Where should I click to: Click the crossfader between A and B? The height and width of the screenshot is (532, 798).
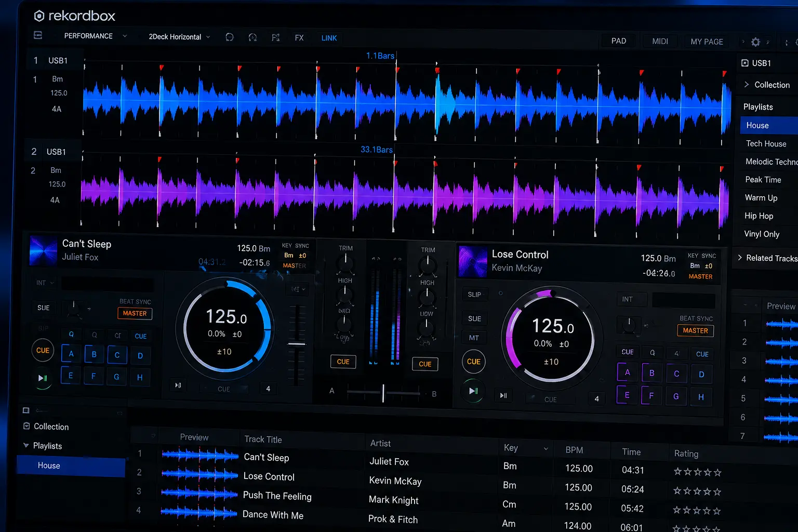383,393
